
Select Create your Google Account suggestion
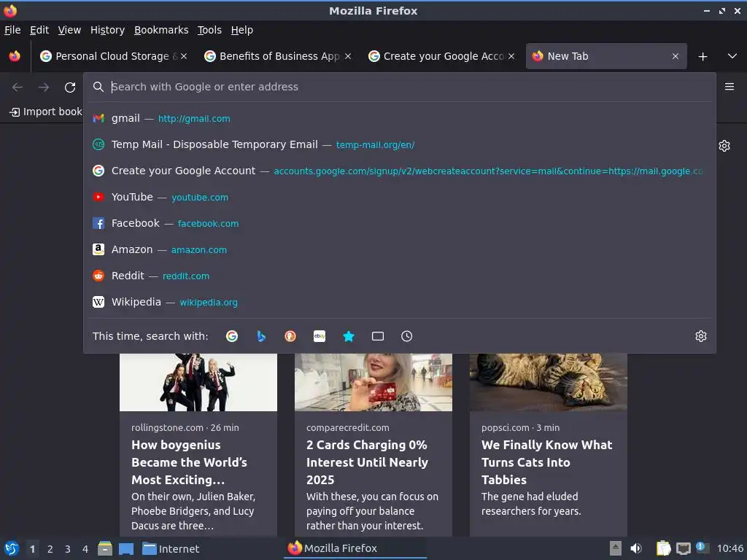coord(400,171)
